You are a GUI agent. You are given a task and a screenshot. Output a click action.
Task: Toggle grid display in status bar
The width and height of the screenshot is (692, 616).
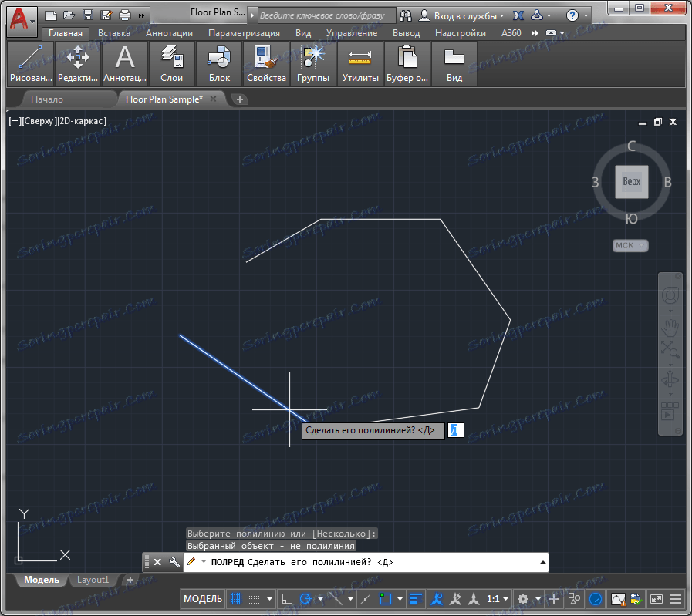click(x=238, y=598)
